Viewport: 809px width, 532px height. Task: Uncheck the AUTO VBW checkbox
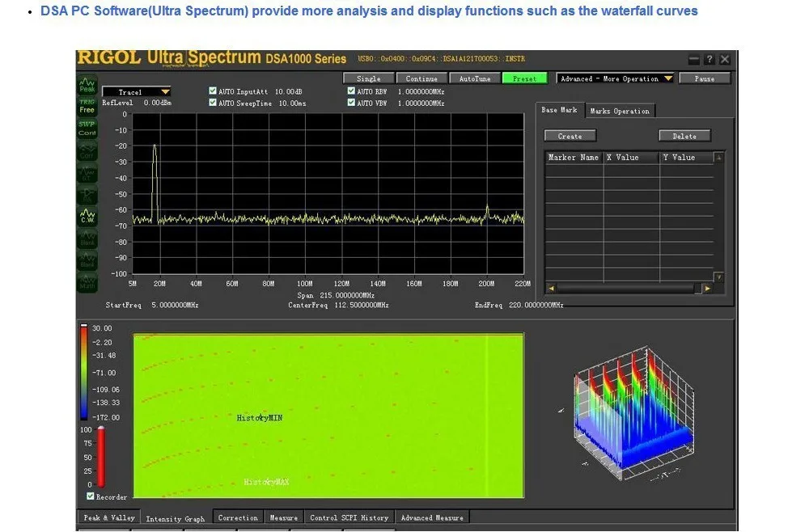351,103
